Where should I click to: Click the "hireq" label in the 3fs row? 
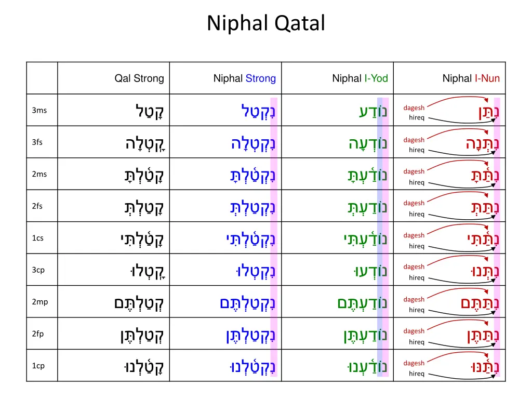coord(417,150)
